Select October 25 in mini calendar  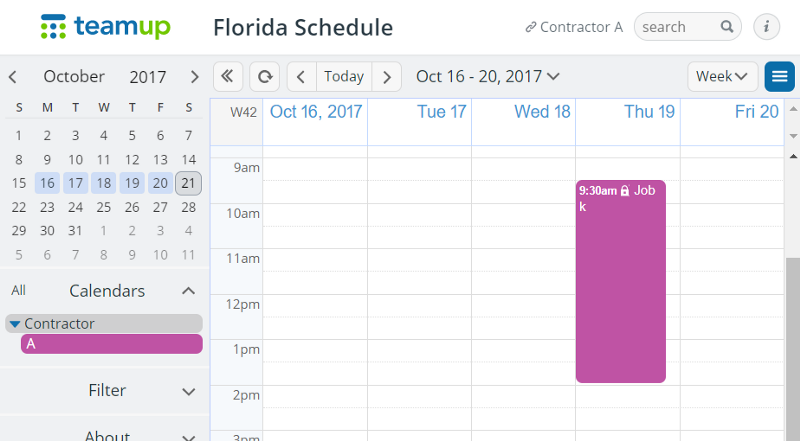click(104, 207)
